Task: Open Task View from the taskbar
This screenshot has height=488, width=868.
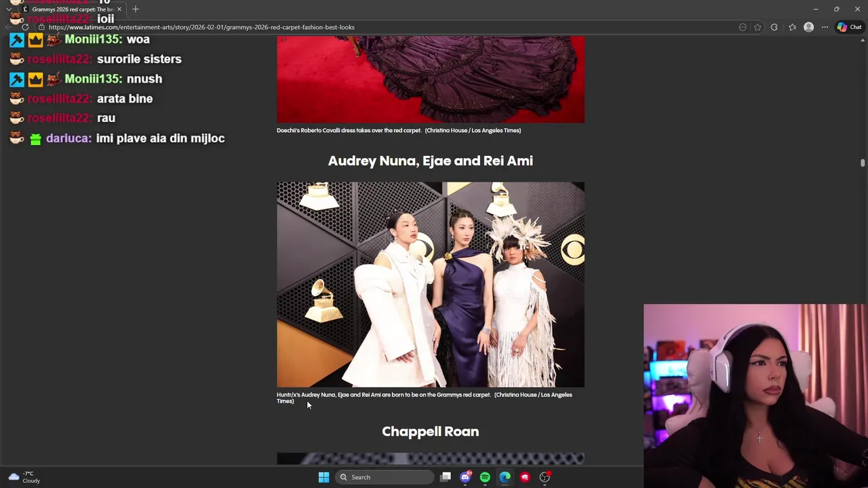Action: click(x=446, y=477)
